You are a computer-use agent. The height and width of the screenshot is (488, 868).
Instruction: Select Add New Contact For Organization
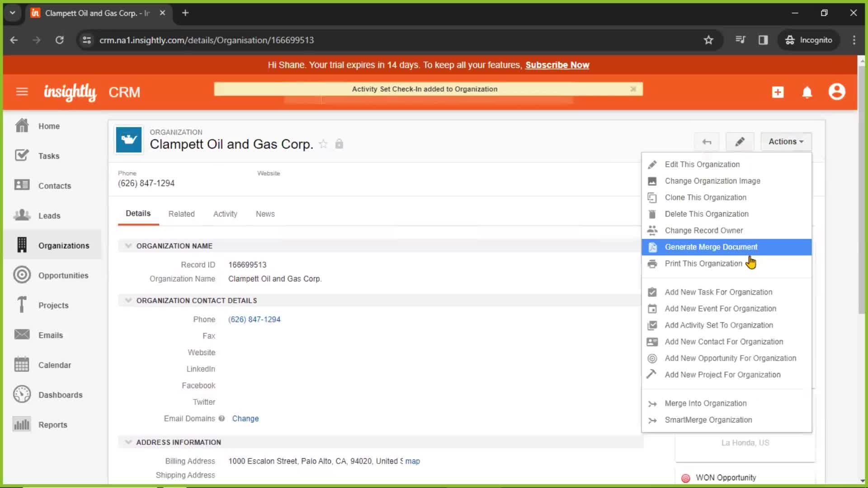click(x=726, y=342)
